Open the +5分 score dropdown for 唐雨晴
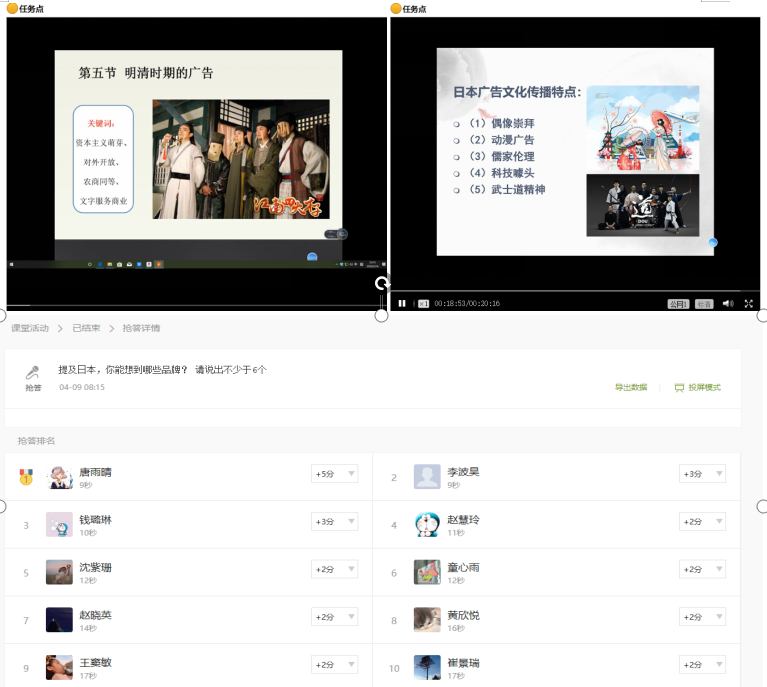 click(334, 474)
